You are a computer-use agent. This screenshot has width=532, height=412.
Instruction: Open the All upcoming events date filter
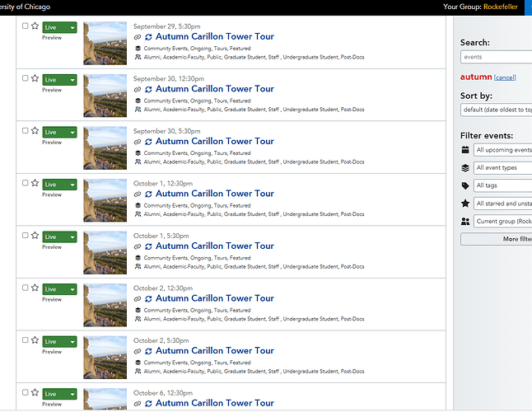pyautogui.click(x=503, y=150)
